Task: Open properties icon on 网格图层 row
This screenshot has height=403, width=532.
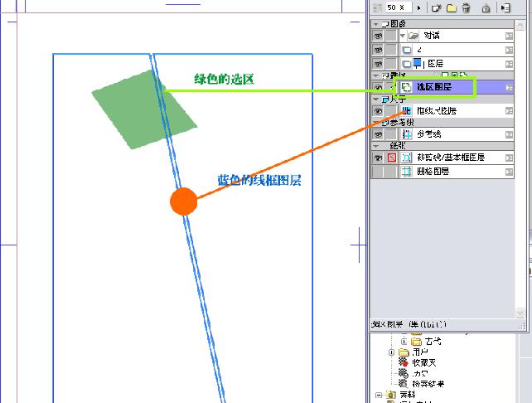Action: [x=509, y=172]
